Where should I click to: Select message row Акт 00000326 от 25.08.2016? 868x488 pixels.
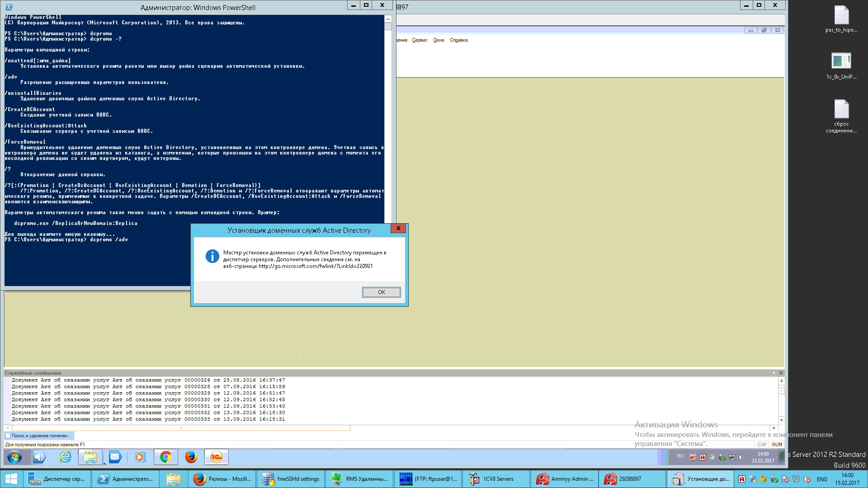coord(148,380)
